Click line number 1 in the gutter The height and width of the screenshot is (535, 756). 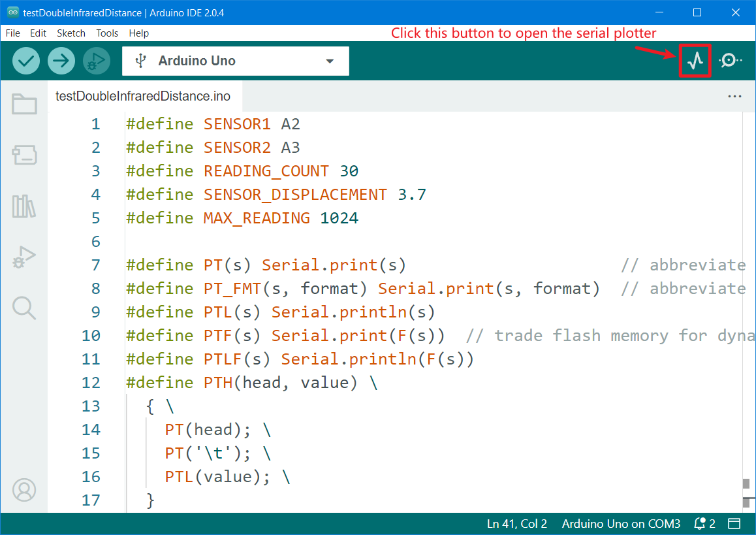tap(96, 124)
